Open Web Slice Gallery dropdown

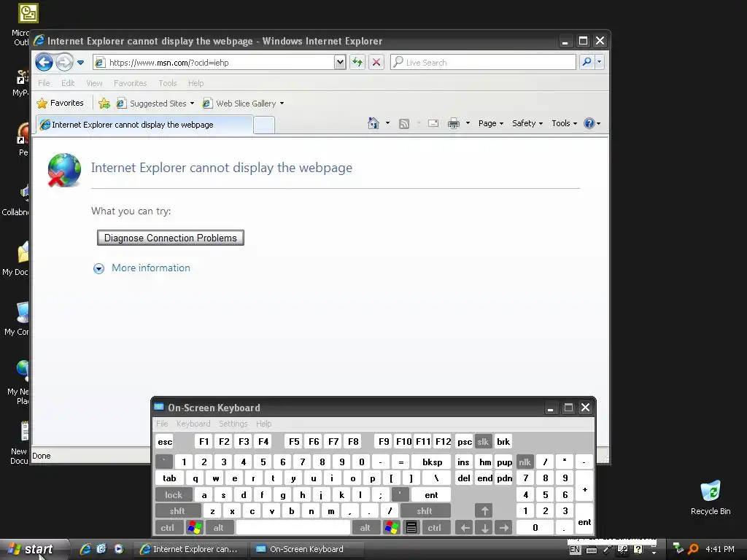[x=243, y=104]
